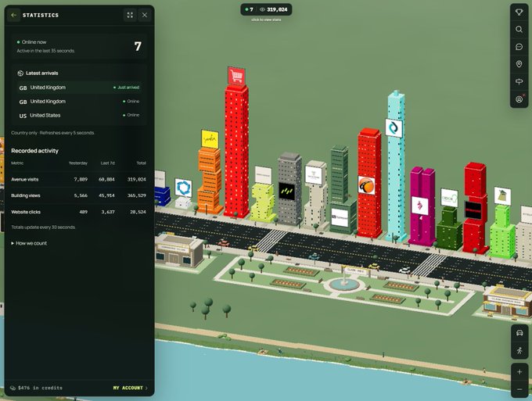Click the yellow signature billboard on orange building

210,139
